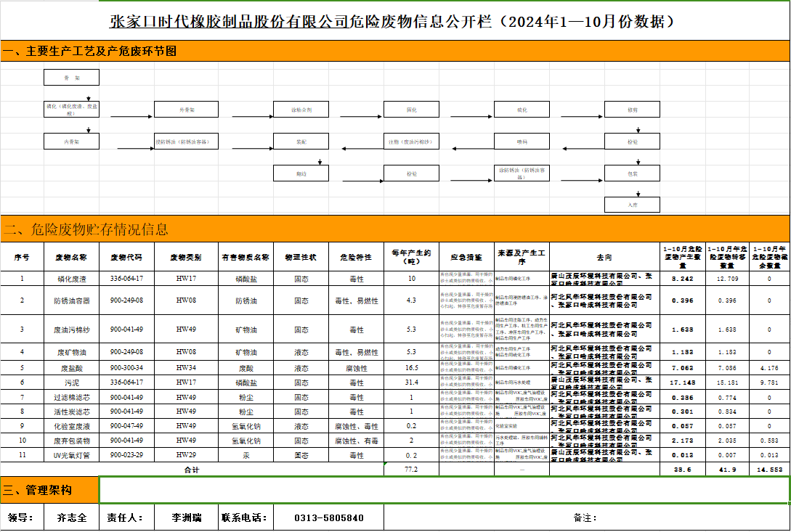The image size is (791, 532).
Task: Select the name cell 齐志全
Action: [71, 518]
